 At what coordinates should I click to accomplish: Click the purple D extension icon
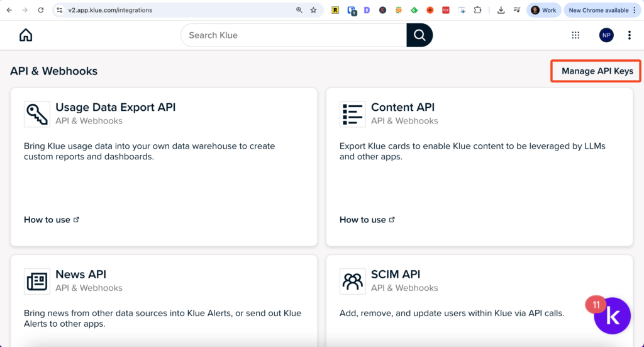[x=367, y=10]
